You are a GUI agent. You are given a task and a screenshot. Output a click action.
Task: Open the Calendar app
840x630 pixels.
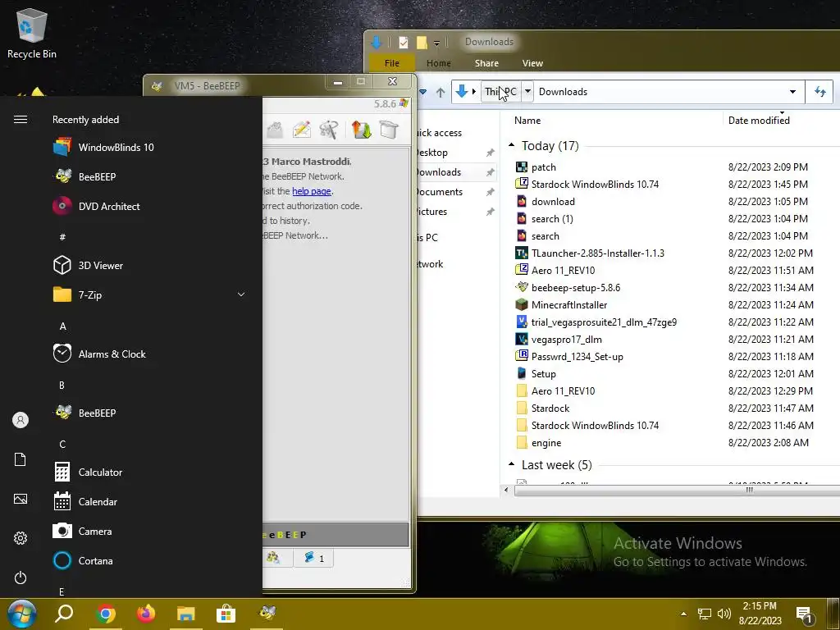click(85, 501)
